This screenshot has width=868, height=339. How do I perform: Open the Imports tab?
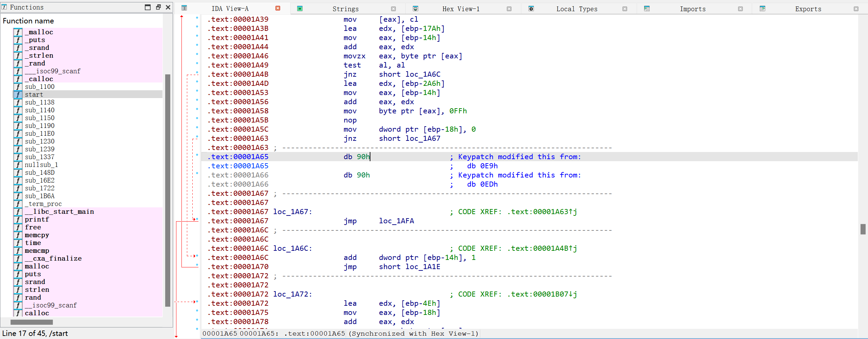click(x=692, y=9)
